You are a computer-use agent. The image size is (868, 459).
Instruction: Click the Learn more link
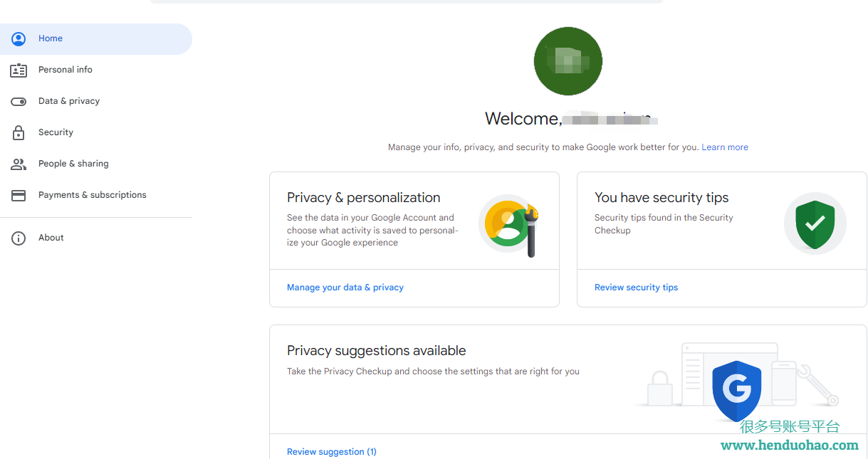[725, 147]
